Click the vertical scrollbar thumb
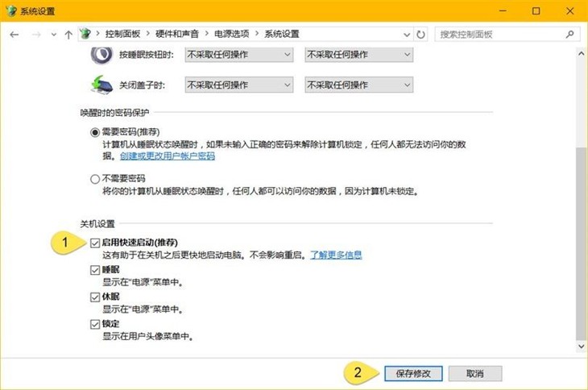Viewport: 588px width, 390px height. (x=582, y=243)
